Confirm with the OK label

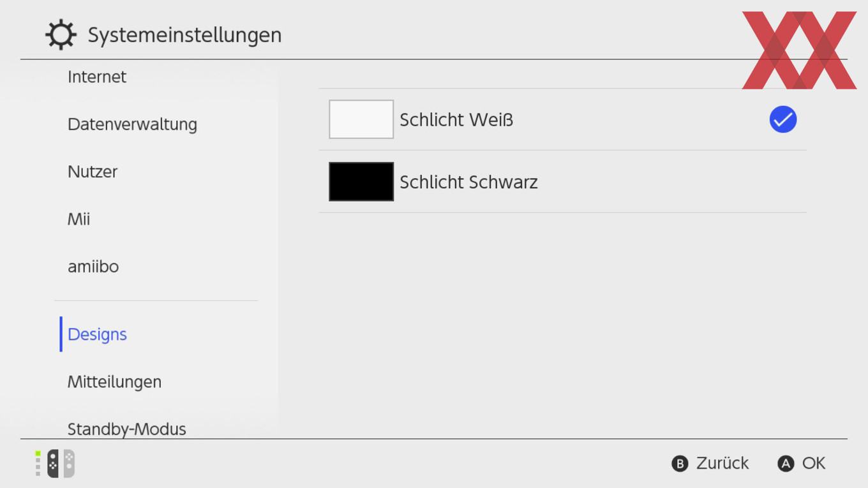(x=814, y=463)
